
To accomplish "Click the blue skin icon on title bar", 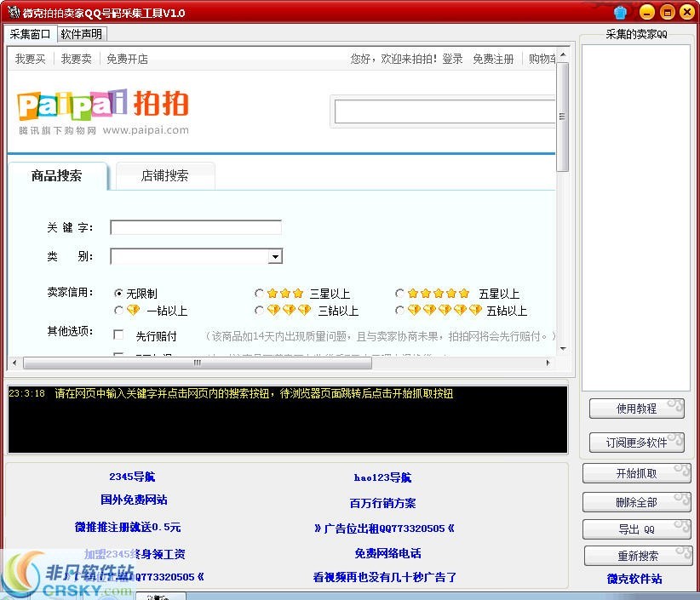I will [620, 12].
